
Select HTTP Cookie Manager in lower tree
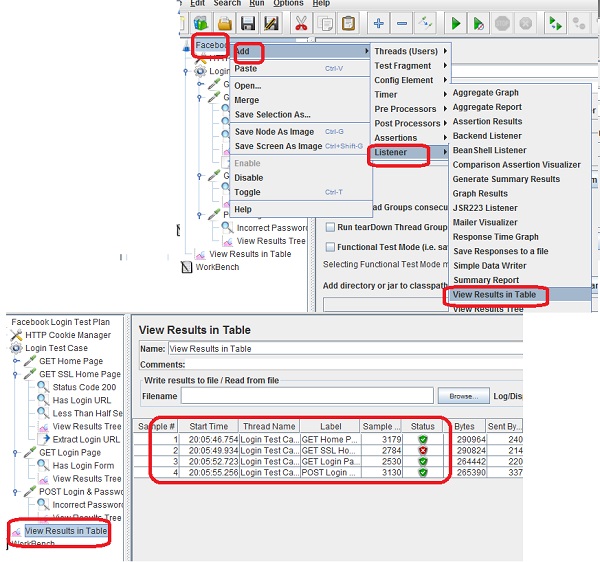tap(68, 335)
